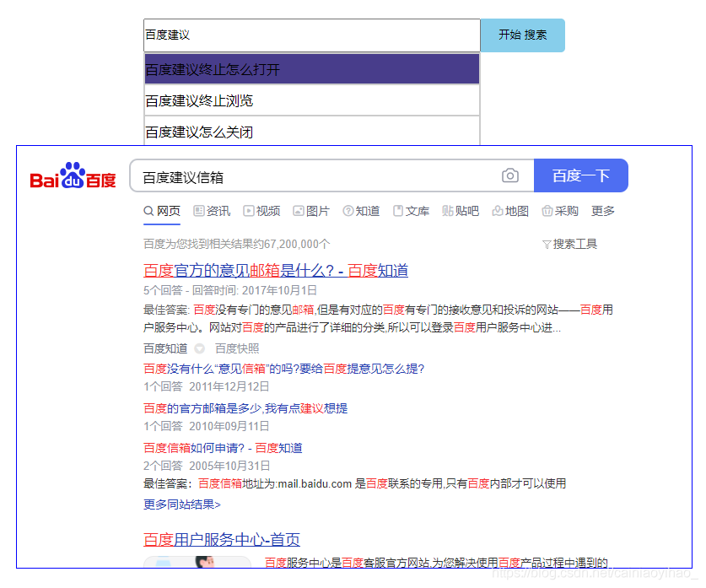
Task: Open result 百度用户服务中心-首页
Action: pyautogui.click(x=222, y=539)
